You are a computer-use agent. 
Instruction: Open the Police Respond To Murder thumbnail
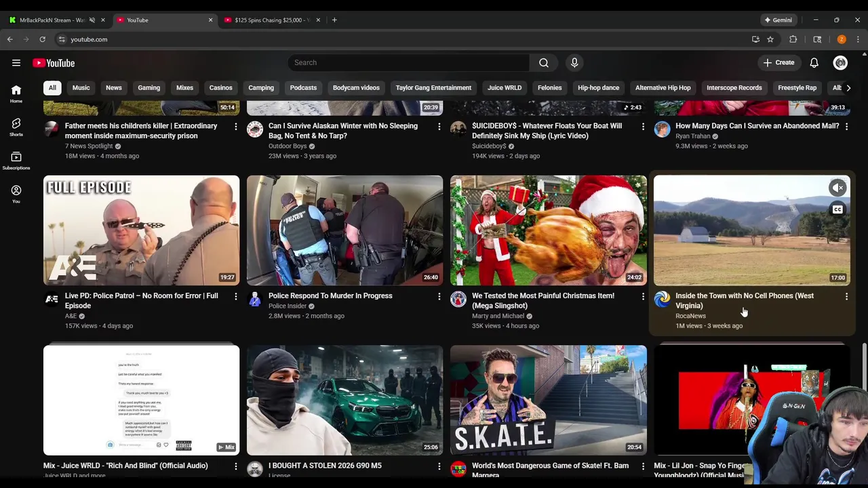pyautogui.click(x=345, y=230)
